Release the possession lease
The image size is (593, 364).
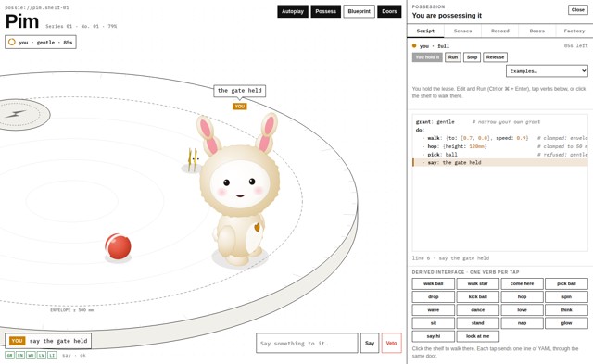pos(495,57)
